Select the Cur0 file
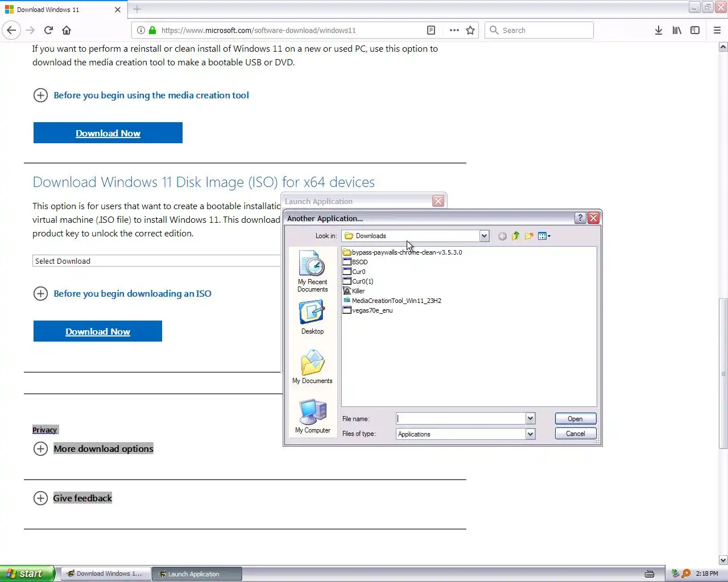The width and height of the screenshot is (728, 582). click(354, 272)
